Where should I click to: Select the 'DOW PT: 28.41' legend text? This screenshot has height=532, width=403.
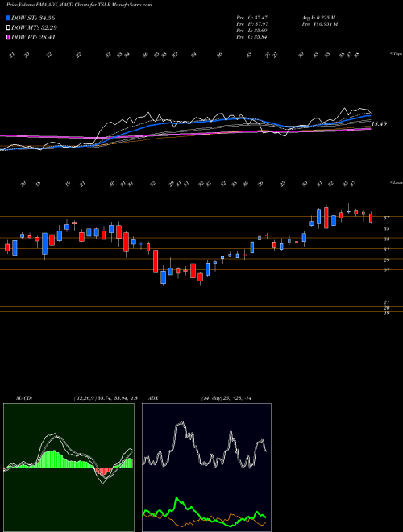(33, 37)
